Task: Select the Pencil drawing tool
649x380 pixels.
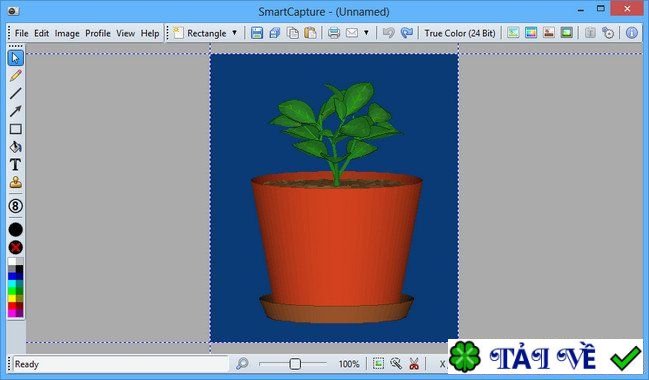Action: pos(15,76)
